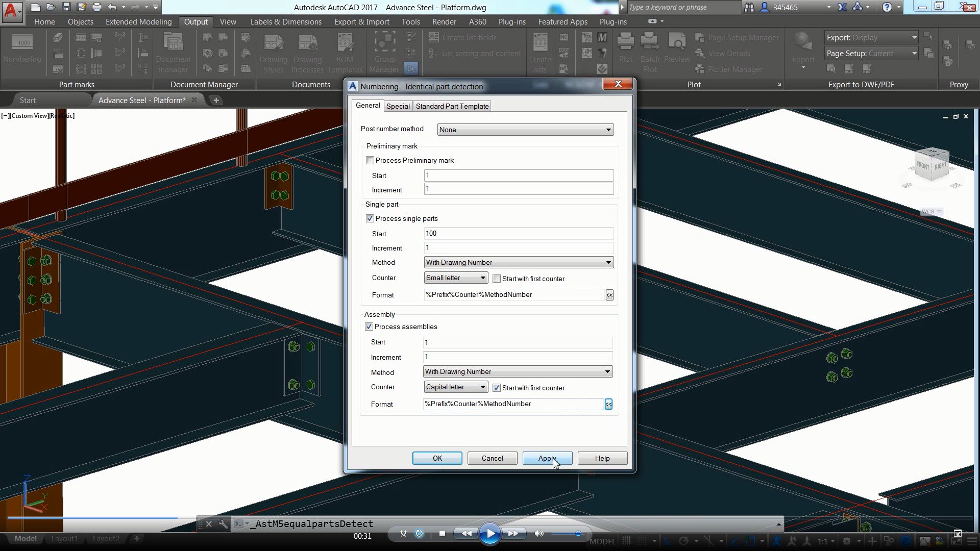Switch to the Special tab
Viewport: 980px width, 551px height.
[x=398, y=106]
